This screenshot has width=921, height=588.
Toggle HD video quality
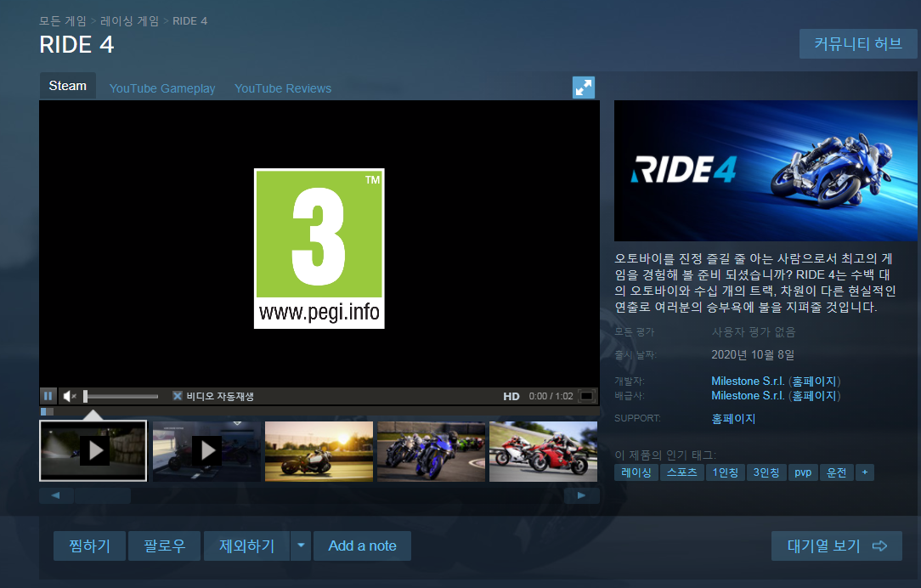[511, 397]
